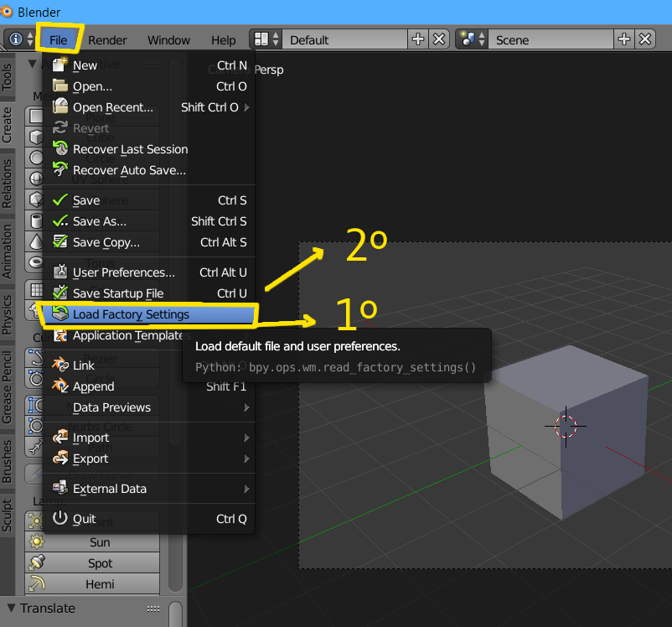Click the Quit power icon
The width and height of the screenshot is (672, 627).
60,518
